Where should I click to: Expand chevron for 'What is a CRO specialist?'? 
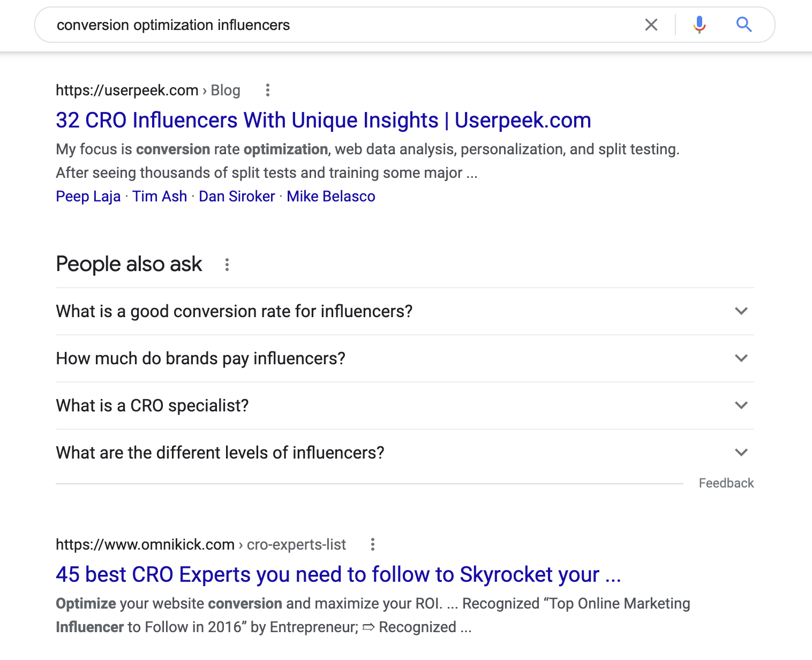pyautogui.click(x=741, y=405)
